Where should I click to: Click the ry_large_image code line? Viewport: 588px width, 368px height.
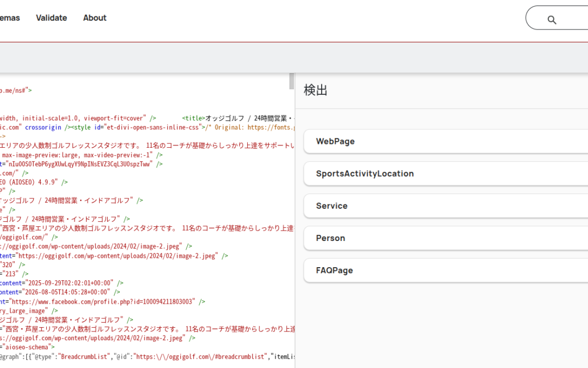[x=29, y=311]
